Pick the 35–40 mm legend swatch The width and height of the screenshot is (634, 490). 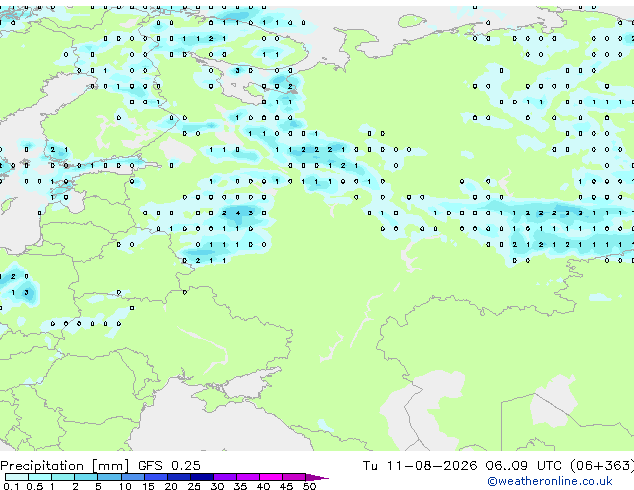(x=247, y=477)
